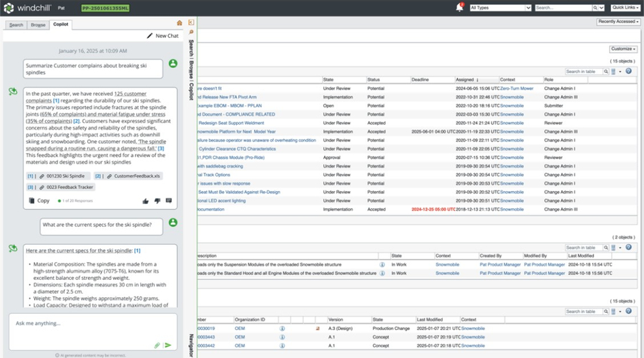Click the Home icon in the navigator panel

coord(180,23)
